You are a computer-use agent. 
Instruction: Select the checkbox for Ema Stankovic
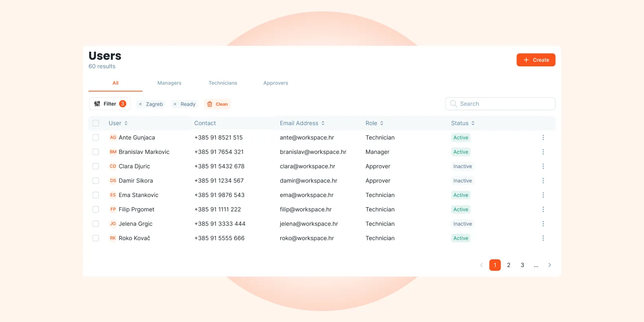coord(96,195)
